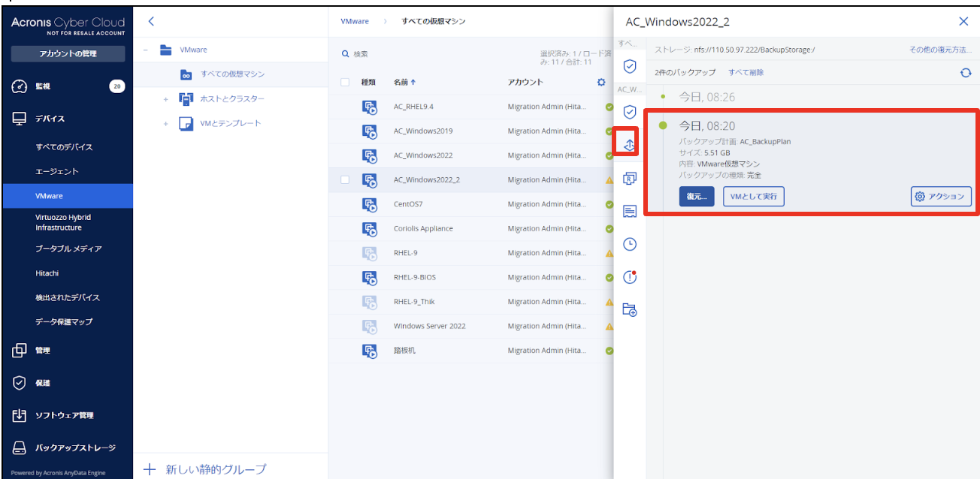Open the Alerts exclamation icon with red dot
Image resolution: width=980 pixels, height=479 pixels.
[x=630, y=277]
